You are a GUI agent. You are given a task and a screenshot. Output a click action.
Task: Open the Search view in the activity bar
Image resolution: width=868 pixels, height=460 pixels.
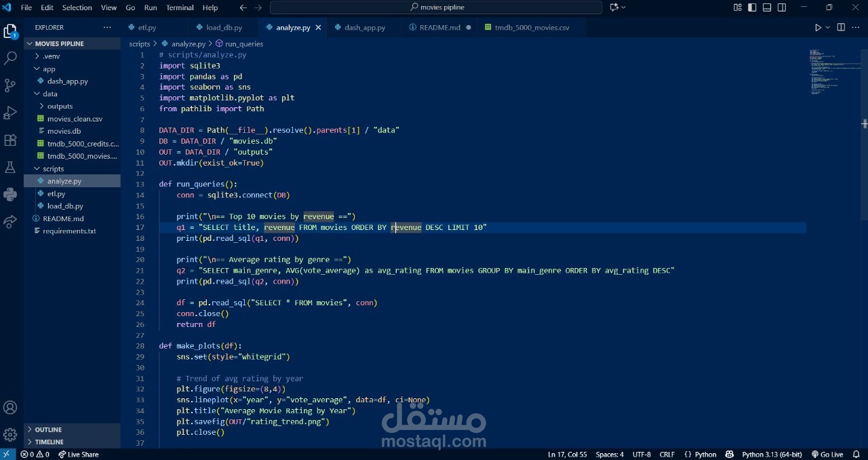coord(10,58)
